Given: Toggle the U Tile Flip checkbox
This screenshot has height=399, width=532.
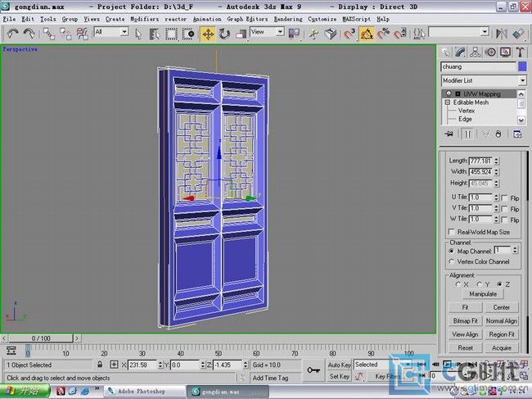Looking at the screenshot, I should coord(504,198).
